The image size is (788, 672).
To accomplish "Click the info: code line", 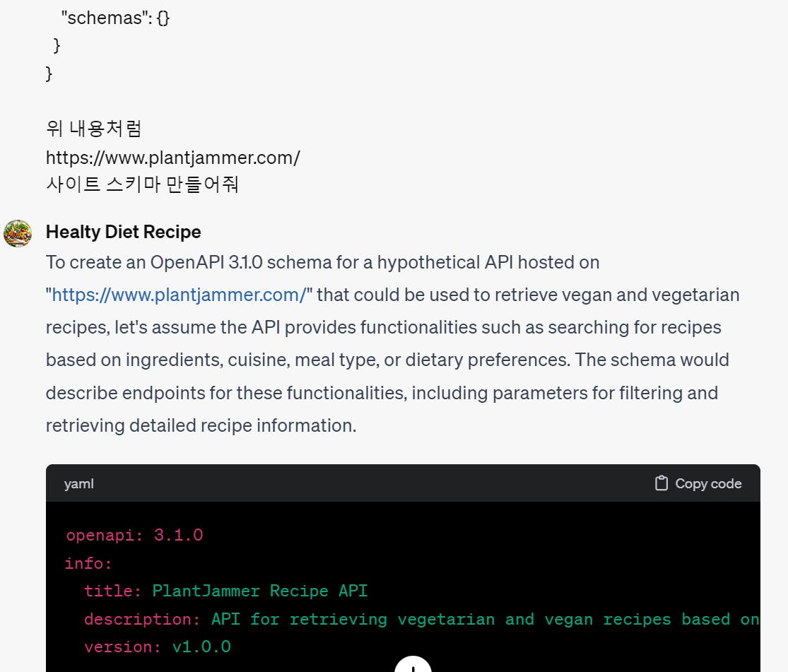I will [x=88, y=563].
